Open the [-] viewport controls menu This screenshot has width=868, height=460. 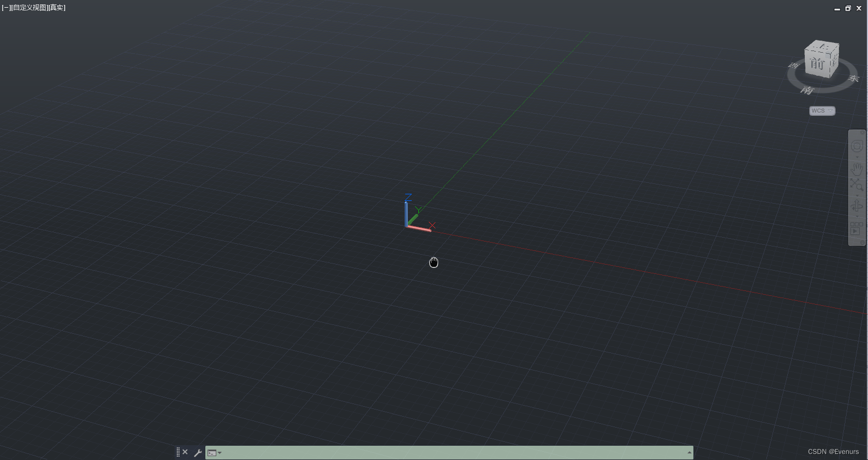7,8
